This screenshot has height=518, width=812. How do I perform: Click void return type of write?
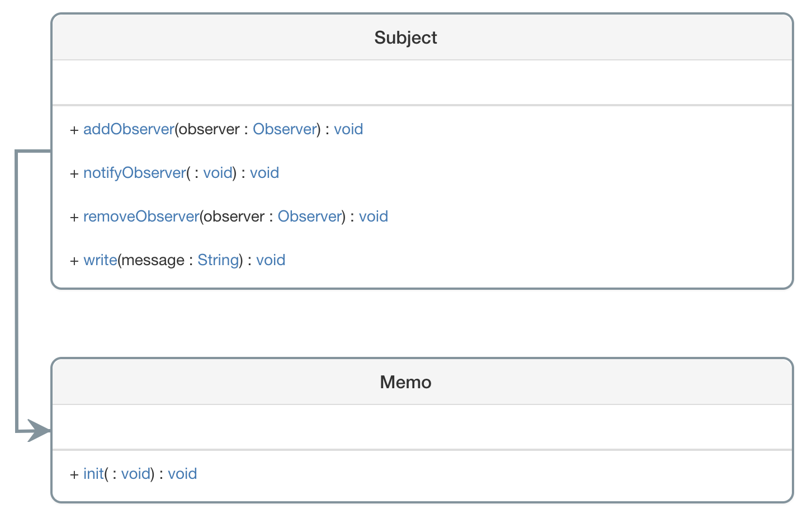coord(271,260)
